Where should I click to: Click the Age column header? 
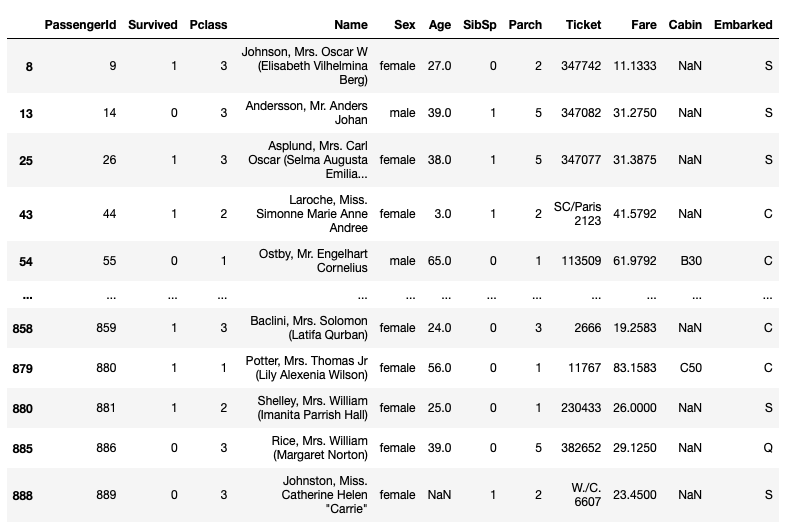pyautogui.click(x=440, y=25)
